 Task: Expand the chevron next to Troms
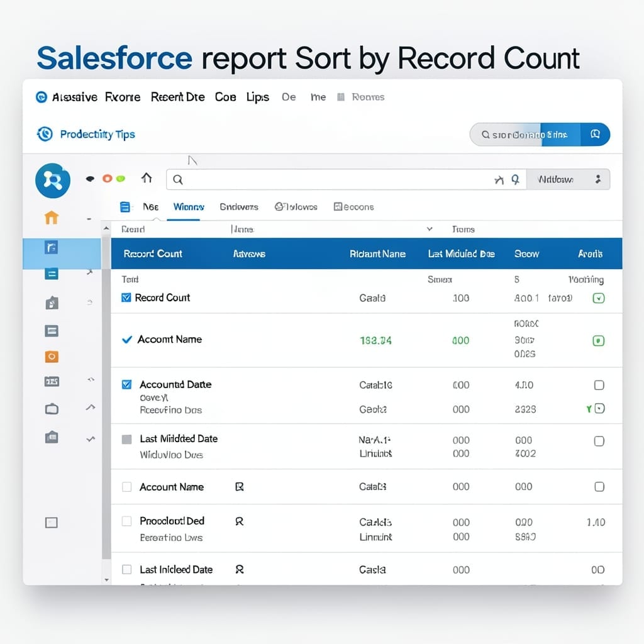point(430,229)
